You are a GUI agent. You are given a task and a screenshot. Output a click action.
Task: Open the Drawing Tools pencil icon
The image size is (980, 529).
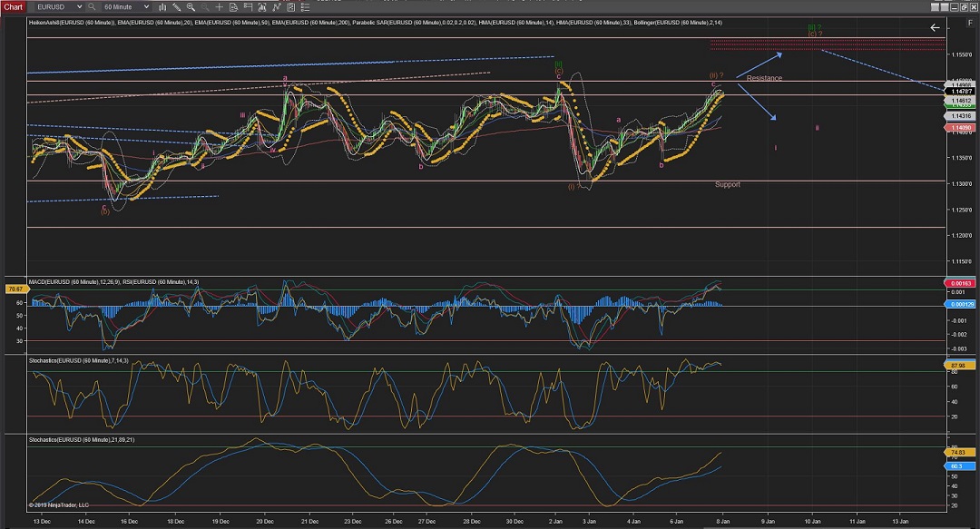(177, 6)
